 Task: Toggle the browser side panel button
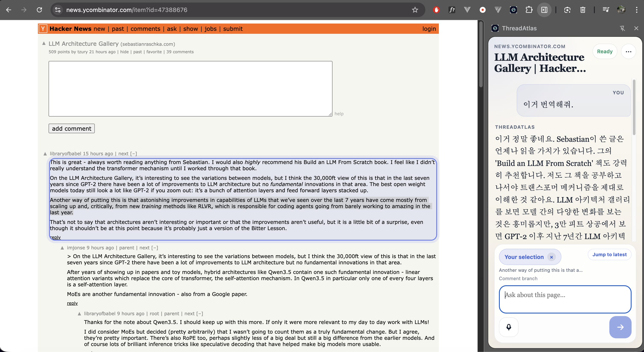[544, 10]
